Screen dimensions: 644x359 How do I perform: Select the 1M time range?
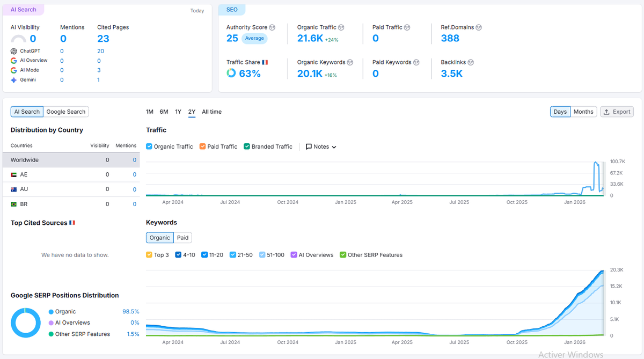(150, 112)
